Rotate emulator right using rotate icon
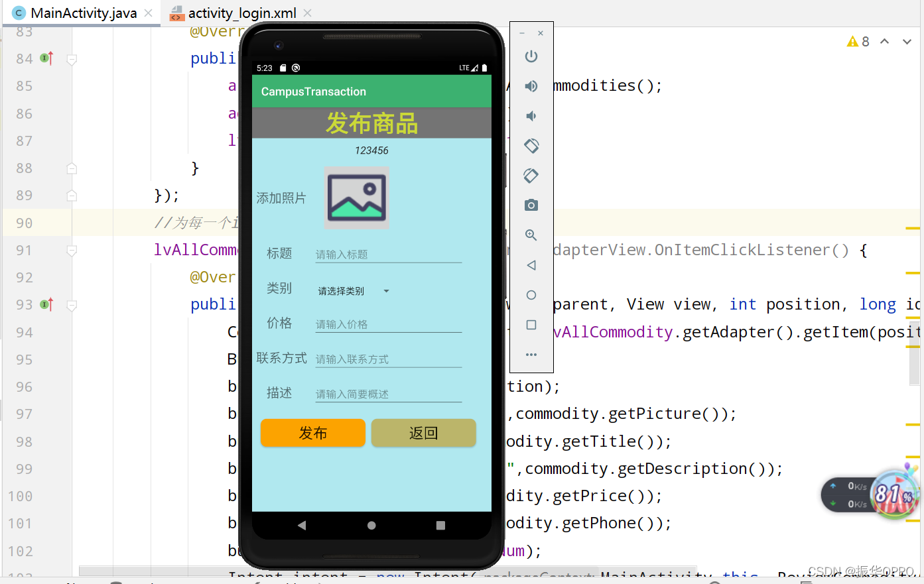The image size is (924, 584). coord(531,176)
